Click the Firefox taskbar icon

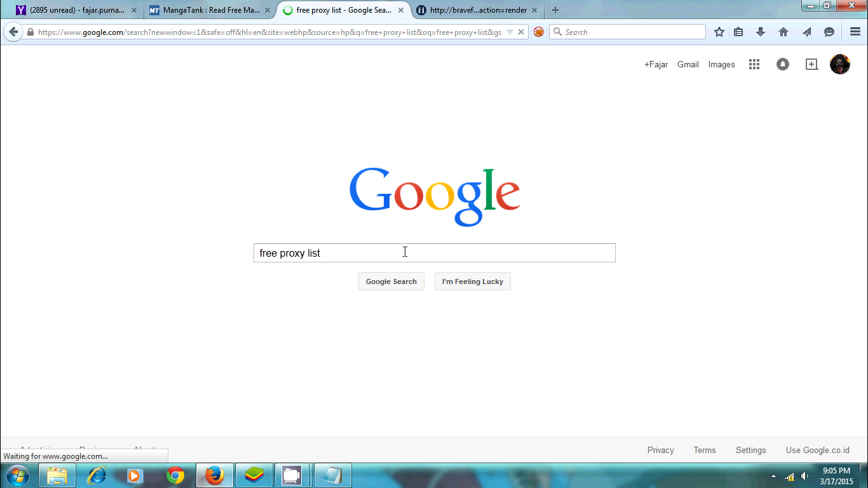215,475
